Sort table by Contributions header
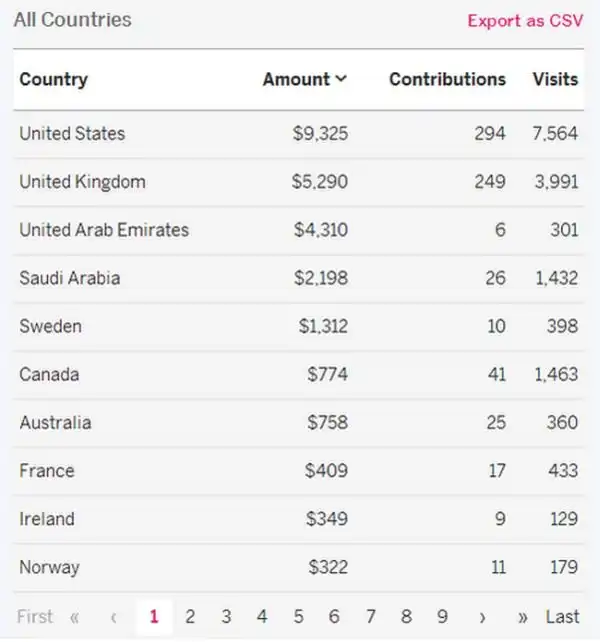600x642 pixels. (447, 79)
